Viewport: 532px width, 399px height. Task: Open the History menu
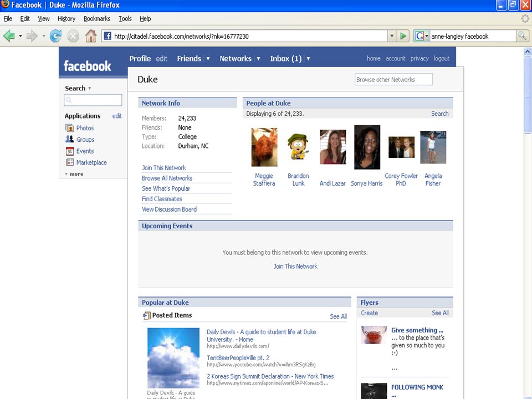tap(66, 19)
